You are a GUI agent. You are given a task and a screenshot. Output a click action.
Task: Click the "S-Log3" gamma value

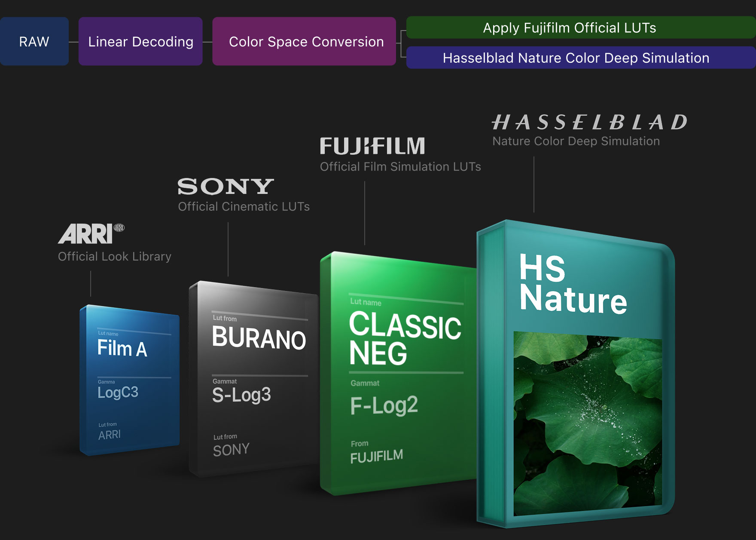coord(241,395)
